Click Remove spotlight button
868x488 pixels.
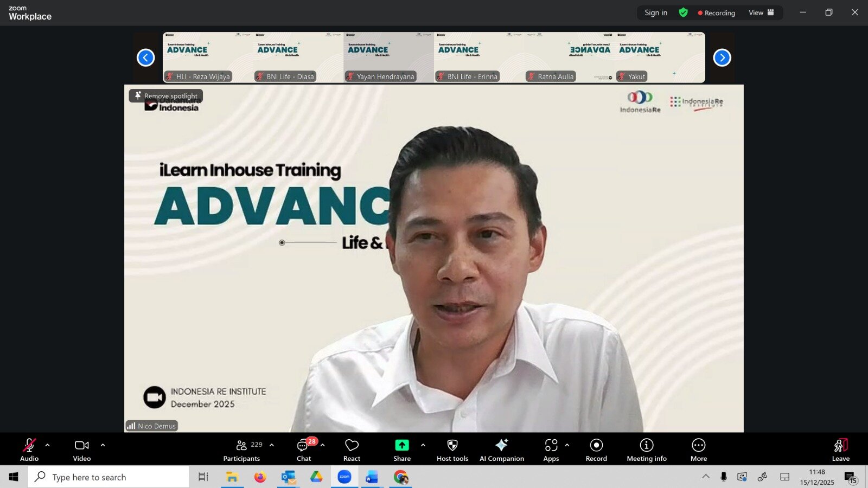pyautogui.click(x=166, y=96)
